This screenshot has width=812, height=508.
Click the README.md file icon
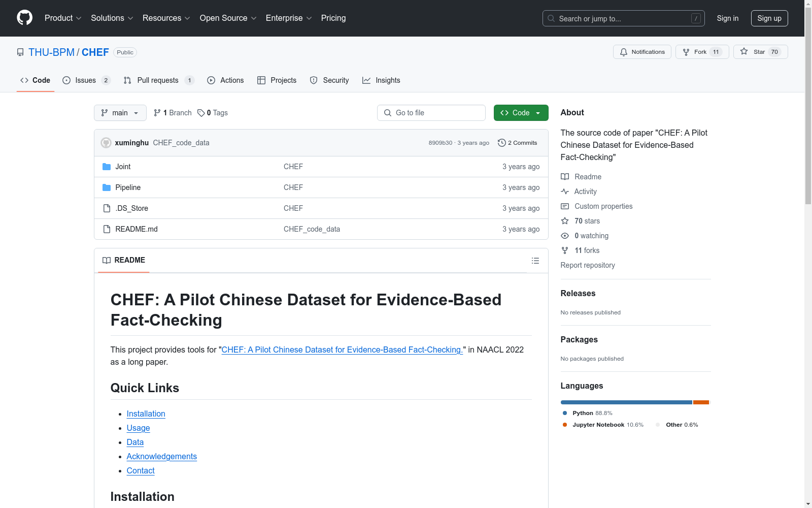(x=107, y=229)
